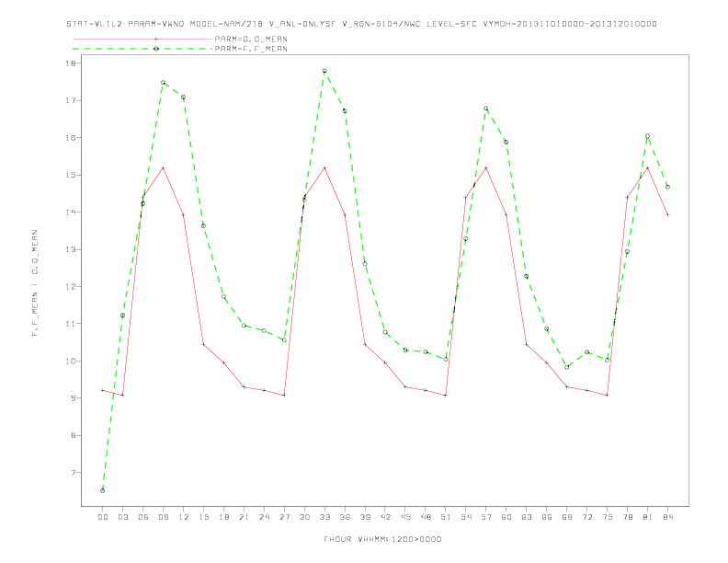This screenshot has height=563, width=728.
Task: Select the PARM=F.F_MEAN legend label
Action: [251, 49]
